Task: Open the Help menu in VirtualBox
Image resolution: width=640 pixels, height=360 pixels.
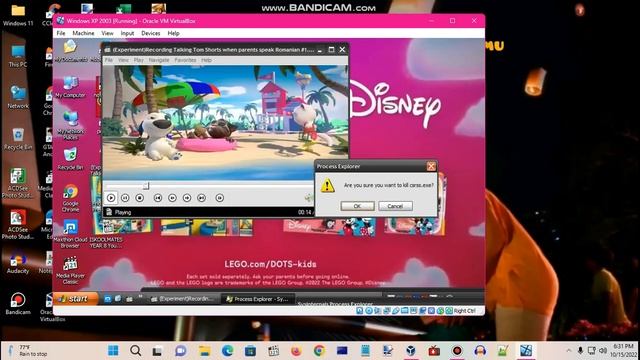Action: [x=173, y=33]
